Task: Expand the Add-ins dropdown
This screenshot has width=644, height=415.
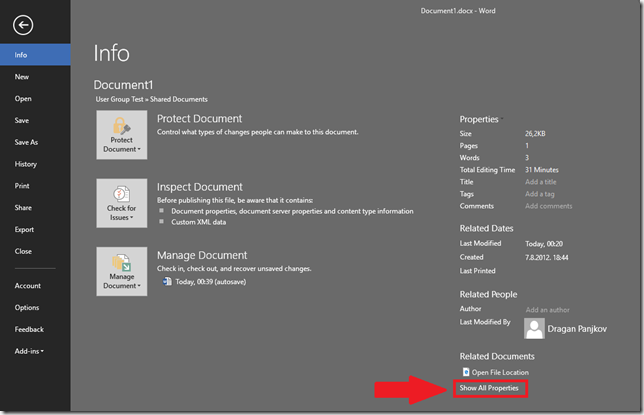Action: click(29, 351)
